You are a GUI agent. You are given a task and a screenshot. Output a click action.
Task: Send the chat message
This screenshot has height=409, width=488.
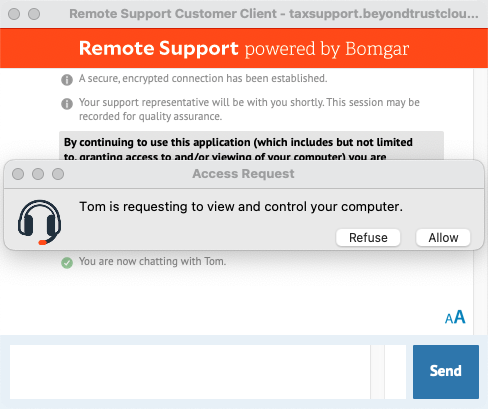point(446,372)
